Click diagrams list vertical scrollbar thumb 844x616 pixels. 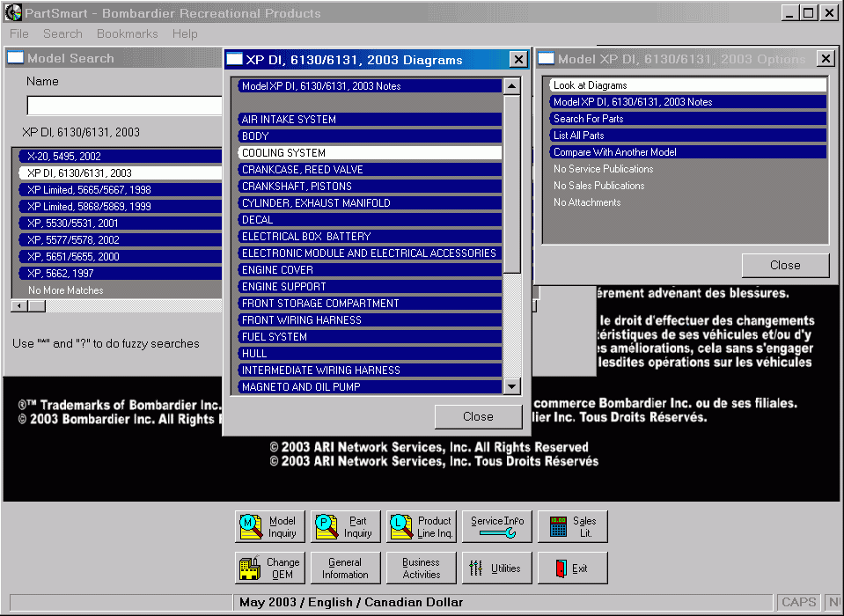tap(511, 184)
